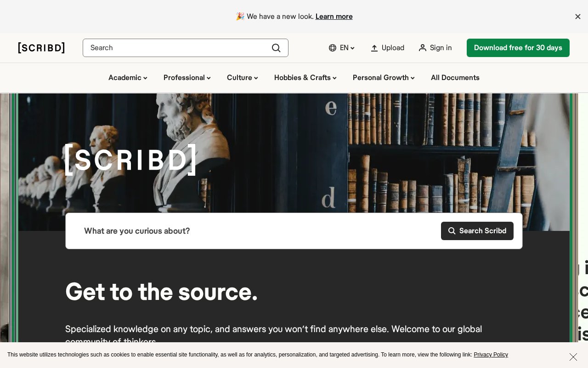Open the Privacy Policy link
The image size is (588, 368).
coord(491,355)
